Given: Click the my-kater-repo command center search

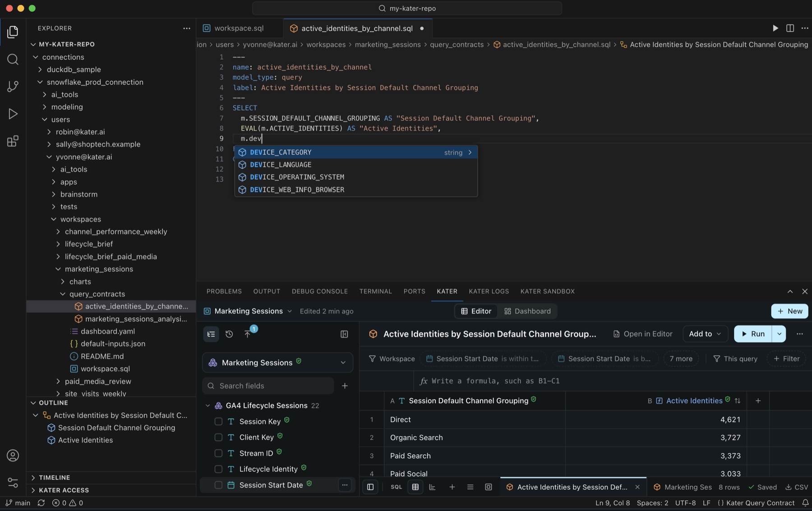Looking at the screenshot, I should click(407, 8).
